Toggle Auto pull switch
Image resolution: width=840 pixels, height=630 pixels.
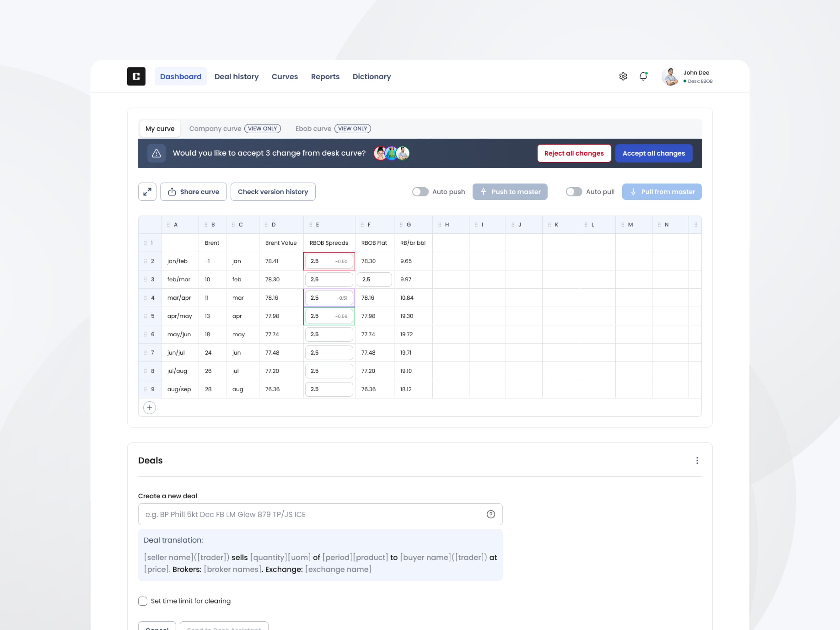coord(574,192)
